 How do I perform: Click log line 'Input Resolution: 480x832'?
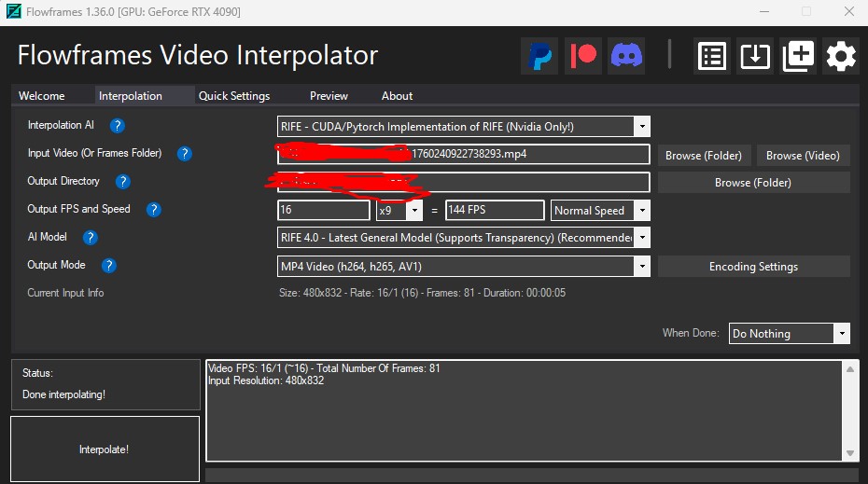coord(266,380)
